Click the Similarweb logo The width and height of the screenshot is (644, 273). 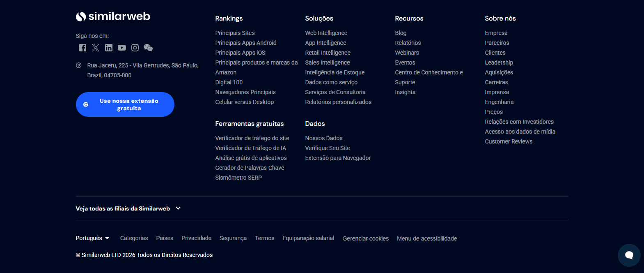click(113, 16)
